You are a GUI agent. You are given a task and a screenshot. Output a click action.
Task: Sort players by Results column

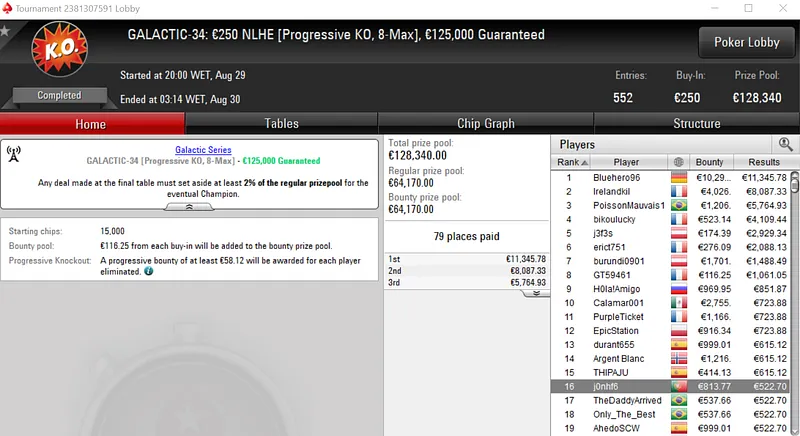(763, 162)
